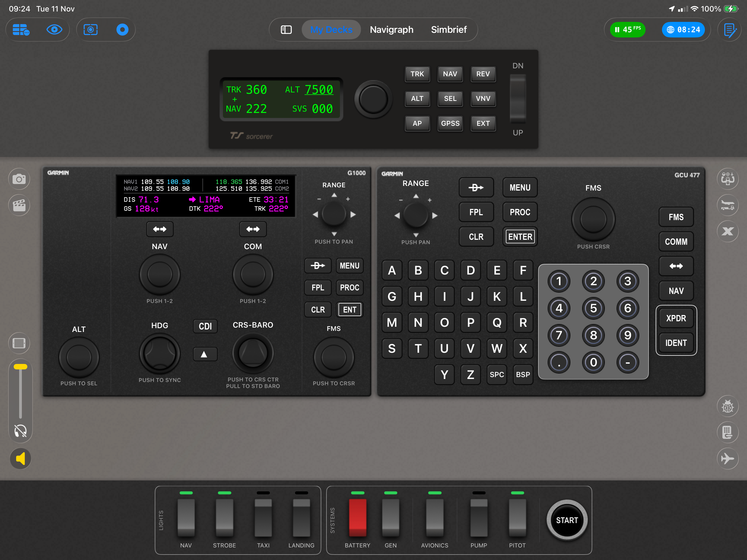Click the blue record circle icon

coord(122,30)
